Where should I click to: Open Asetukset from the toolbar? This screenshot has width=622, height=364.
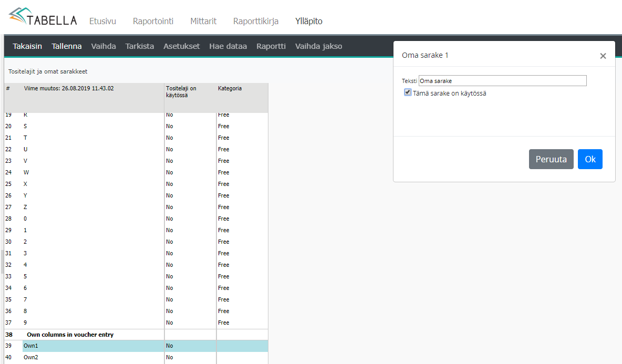coord(181,46)
